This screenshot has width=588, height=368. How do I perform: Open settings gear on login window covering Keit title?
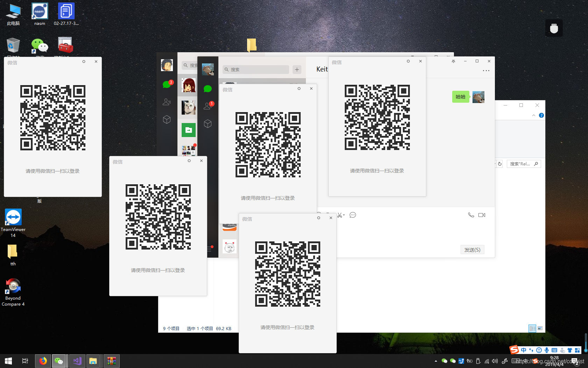coord(408,61)
